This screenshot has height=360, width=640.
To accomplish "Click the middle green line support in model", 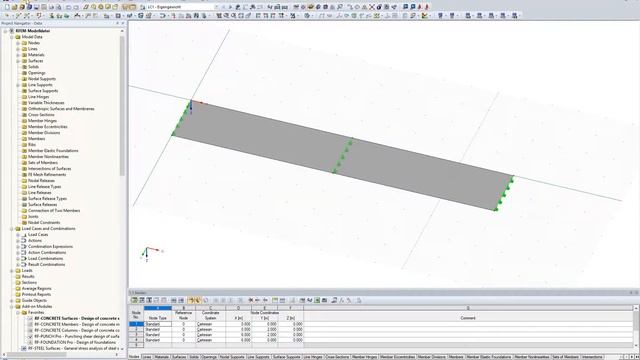I will (342, 156).
